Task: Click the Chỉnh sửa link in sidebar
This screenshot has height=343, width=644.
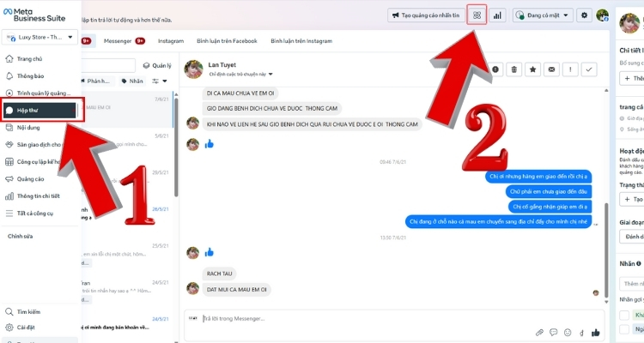Action: tap(20, 237)
